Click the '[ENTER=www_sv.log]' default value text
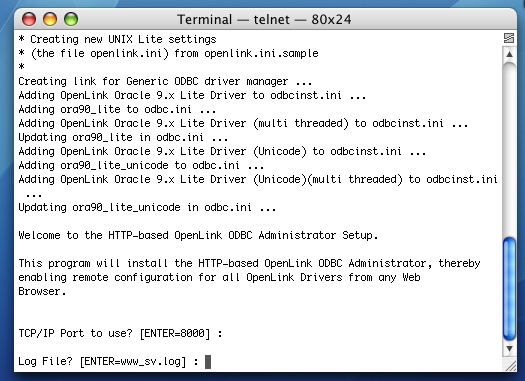Viewport: 525px width, 381px height. click(133, 362)
